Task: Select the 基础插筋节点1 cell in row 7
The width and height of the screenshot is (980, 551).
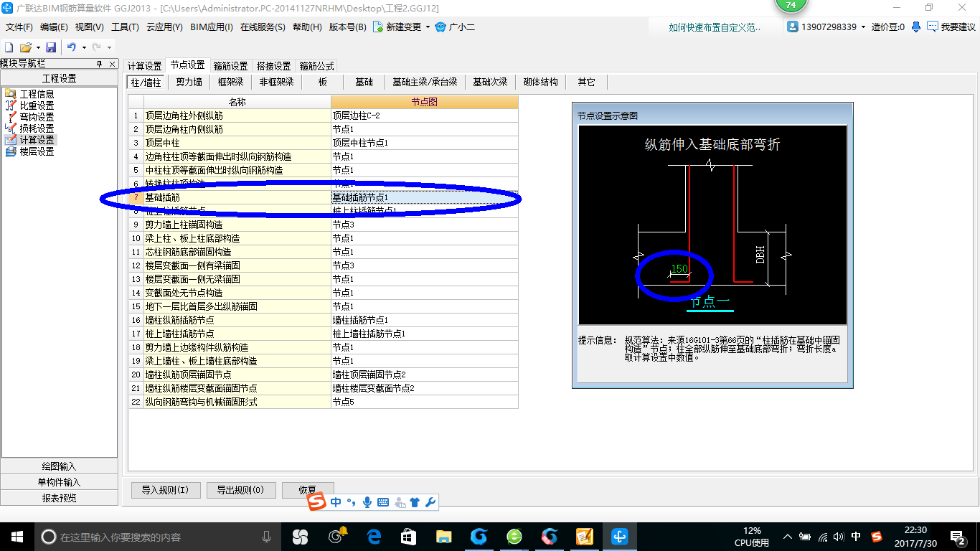Action: pyautogui.click(x=425, y=197)
